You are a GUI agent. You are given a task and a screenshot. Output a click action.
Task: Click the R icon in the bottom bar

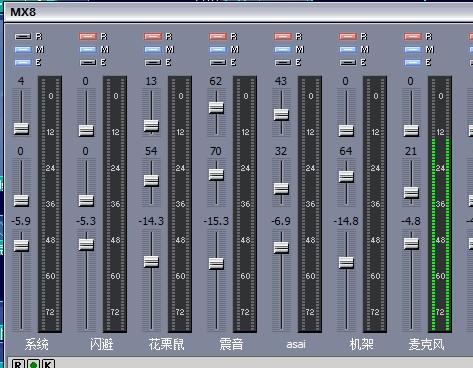[18, 364]
